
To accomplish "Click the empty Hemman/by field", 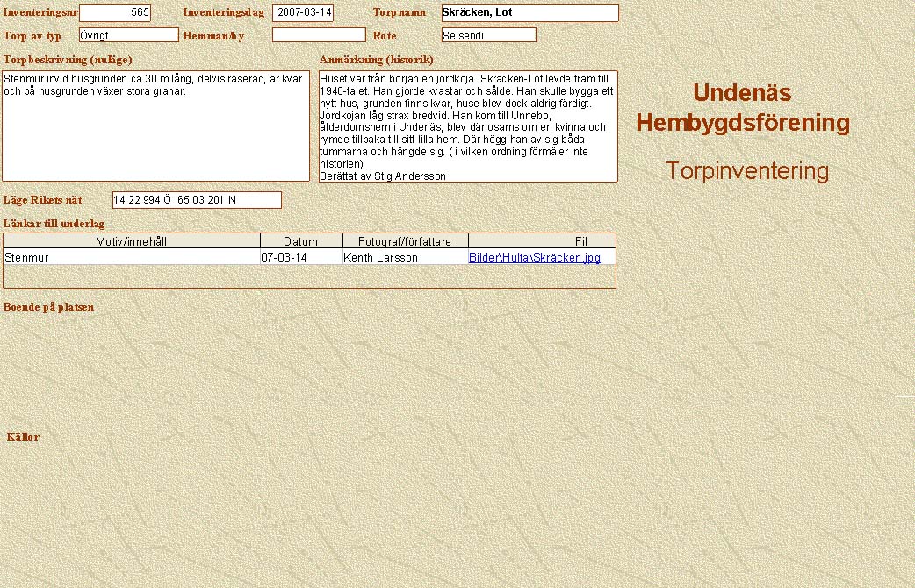I will coord(319,35).
